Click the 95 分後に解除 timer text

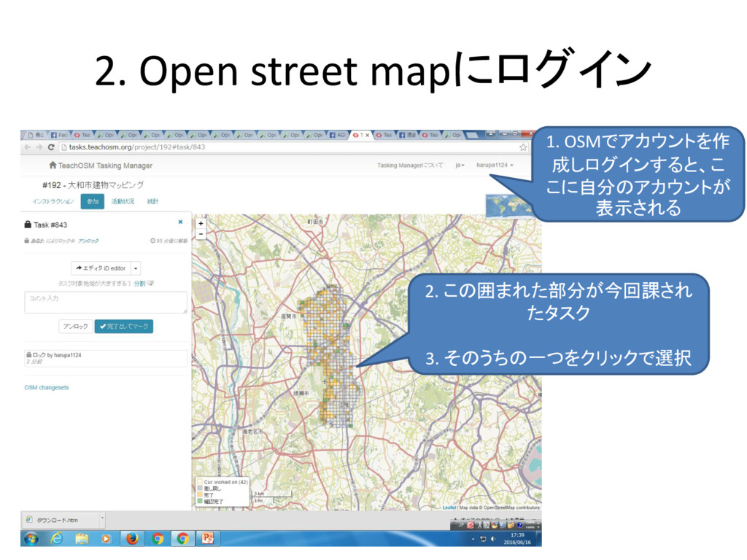click(x=169, y=241)
